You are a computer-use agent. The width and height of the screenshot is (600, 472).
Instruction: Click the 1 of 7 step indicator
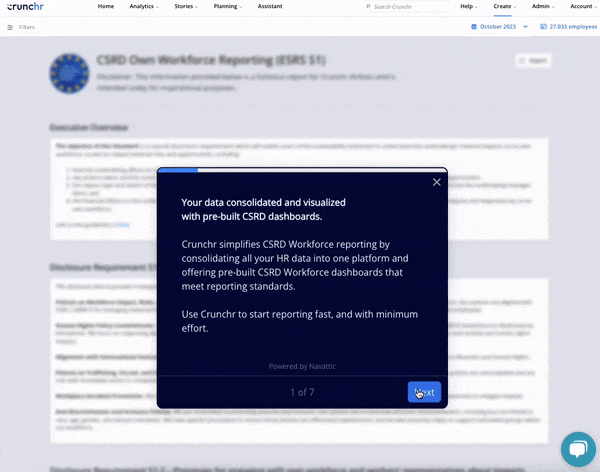click(x=302, y=392)
